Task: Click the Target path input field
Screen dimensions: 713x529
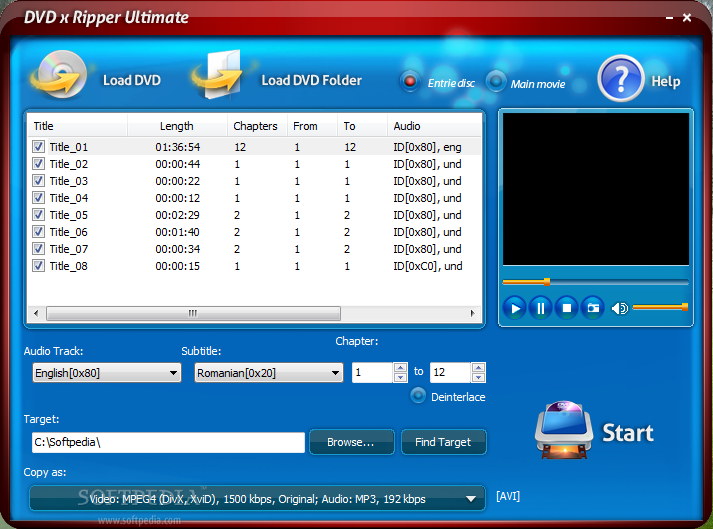Action: [168, 442]
